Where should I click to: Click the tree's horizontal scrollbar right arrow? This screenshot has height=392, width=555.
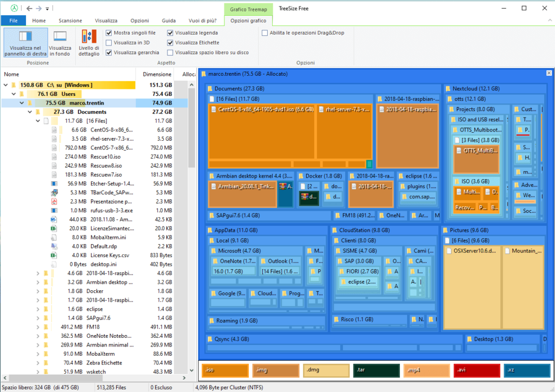pos(184,378)
